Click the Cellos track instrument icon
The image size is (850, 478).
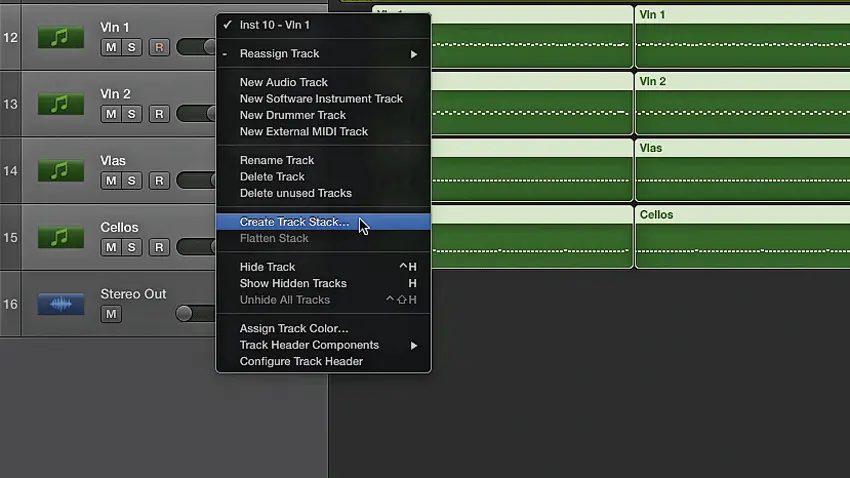click(60, 238)
